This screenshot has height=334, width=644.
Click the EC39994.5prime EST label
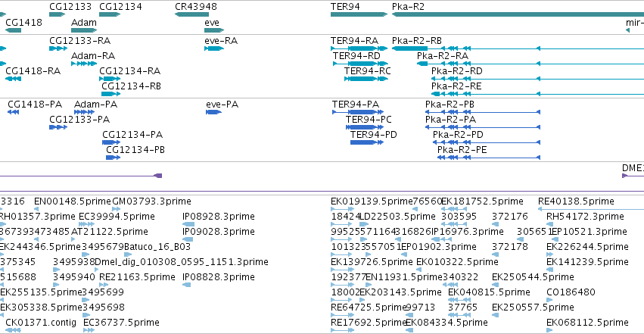point(117,217)
